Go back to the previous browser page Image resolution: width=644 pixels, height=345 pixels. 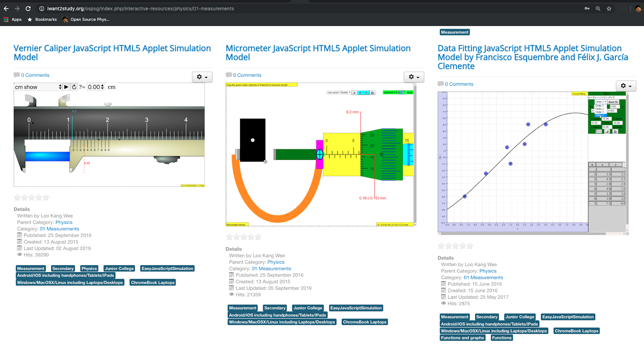6,8
